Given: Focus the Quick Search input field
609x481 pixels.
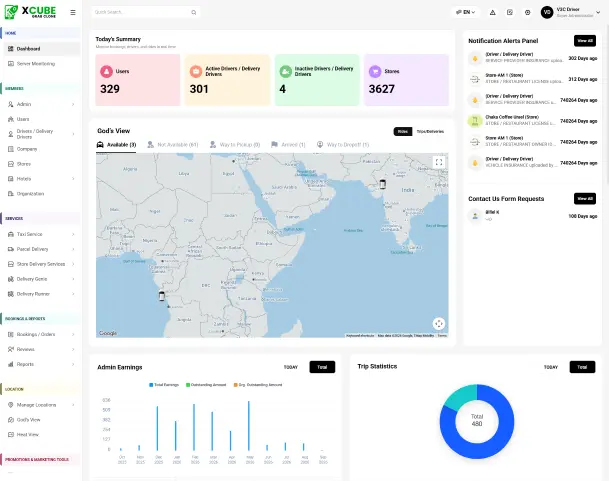Looking at the screenshot, I should pos(146,12).
